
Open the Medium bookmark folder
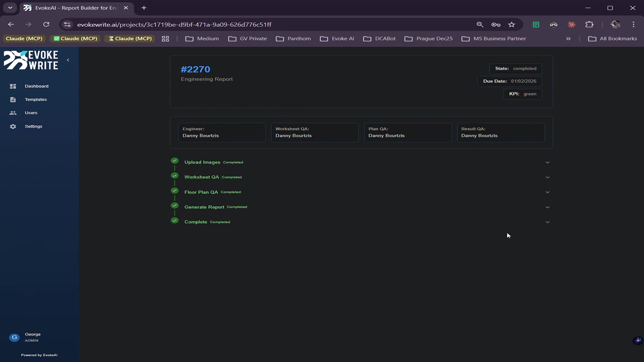click(x=202, y=38)
